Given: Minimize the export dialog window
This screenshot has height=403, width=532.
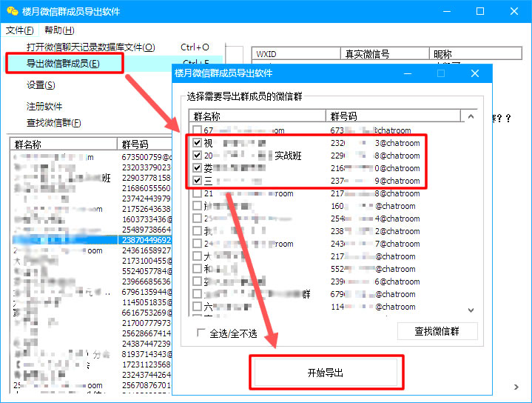Looking at the screenshot, I should point(408,73).
